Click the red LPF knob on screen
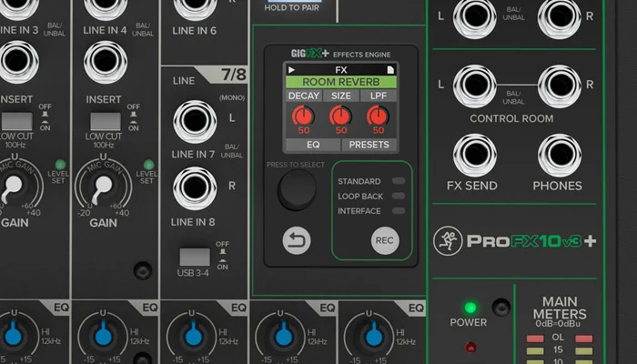637x364 pixels. (x=379, y=116)
